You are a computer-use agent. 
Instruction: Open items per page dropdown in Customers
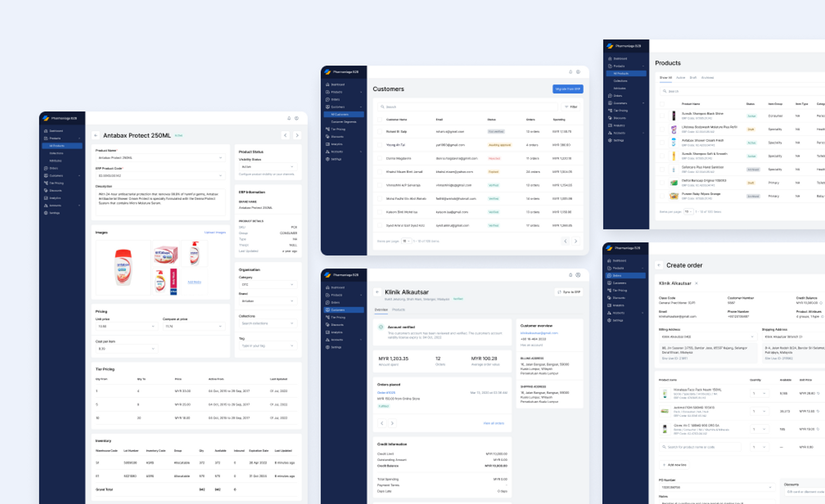point(406,241)
